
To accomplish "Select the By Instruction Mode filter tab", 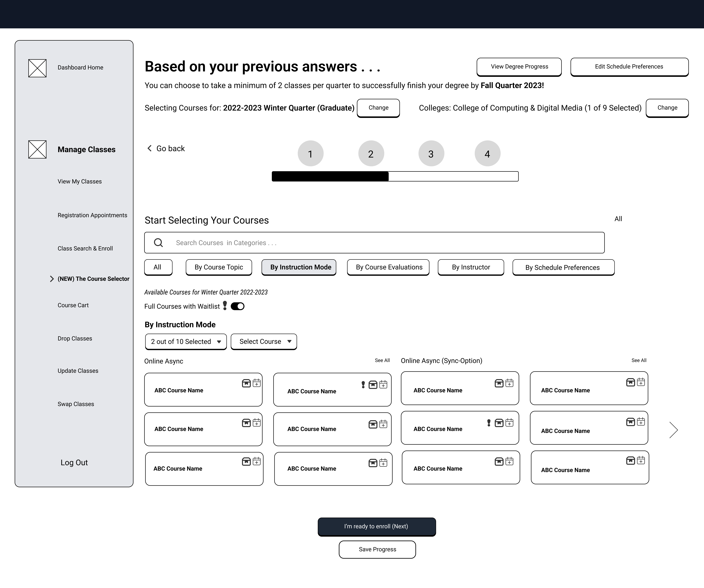I will [x=300, y=267].
